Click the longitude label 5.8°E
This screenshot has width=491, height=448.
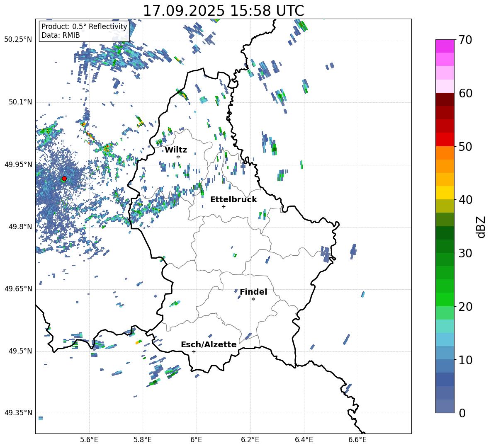pos(143,440)
